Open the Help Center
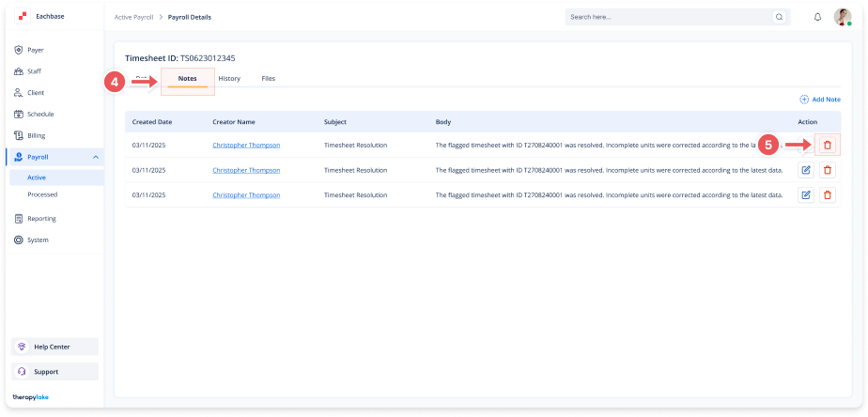 click(54, 347)
